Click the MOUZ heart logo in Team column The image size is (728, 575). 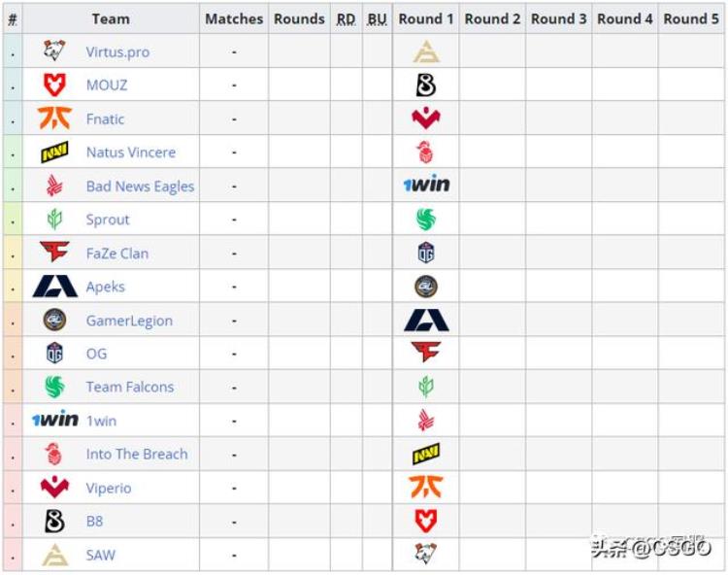pyautogui.click(x=54, y=85)
